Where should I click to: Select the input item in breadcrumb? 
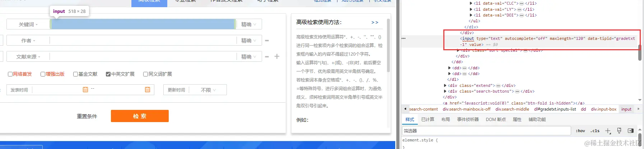point(626,109)
